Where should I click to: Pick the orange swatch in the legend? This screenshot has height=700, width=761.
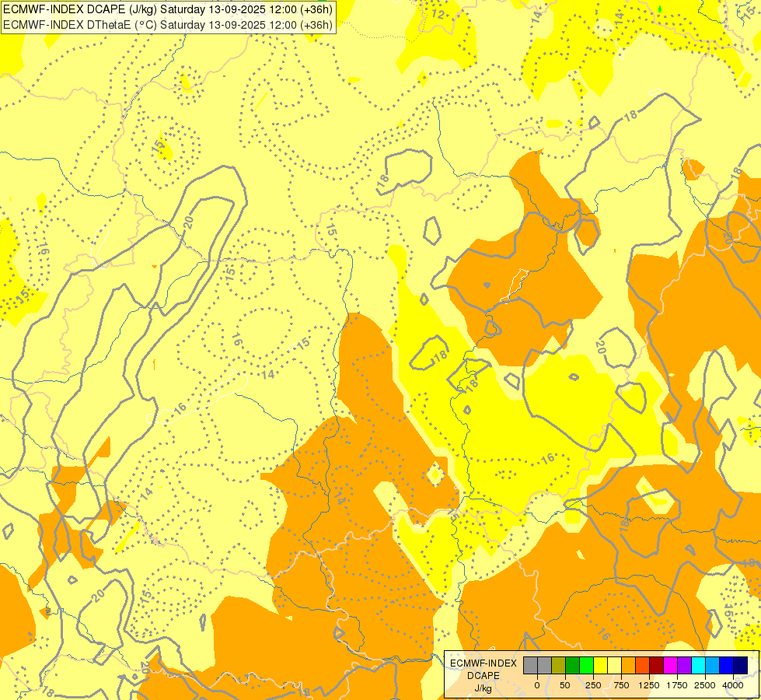(x=629, y=665)
